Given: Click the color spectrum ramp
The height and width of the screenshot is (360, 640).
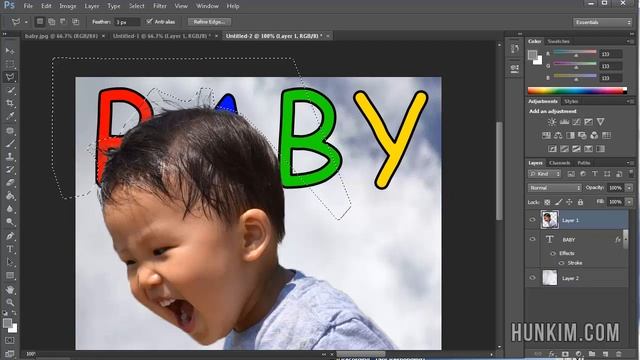Looking at the screenshot, I should [577, 91].
